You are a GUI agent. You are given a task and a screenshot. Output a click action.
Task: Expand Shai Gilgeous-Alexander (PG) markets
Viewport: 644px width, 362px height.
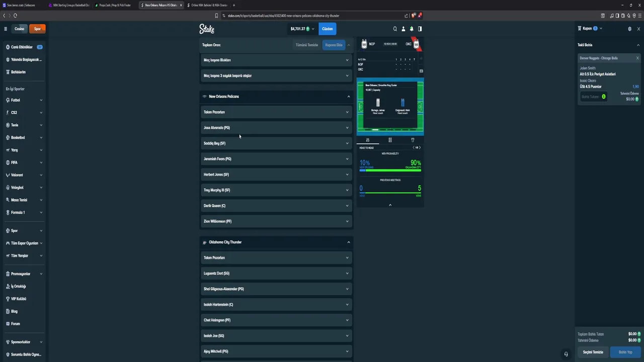pyautogui.click(x=276, y=289)
